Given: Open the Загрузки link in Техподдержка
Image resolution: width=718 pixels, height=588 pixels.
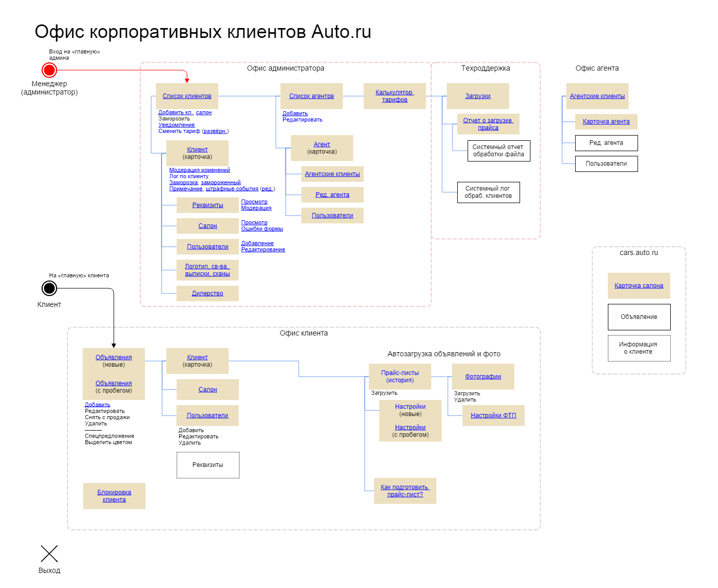Looking at the screenshot, I should [x=478, y=96].
